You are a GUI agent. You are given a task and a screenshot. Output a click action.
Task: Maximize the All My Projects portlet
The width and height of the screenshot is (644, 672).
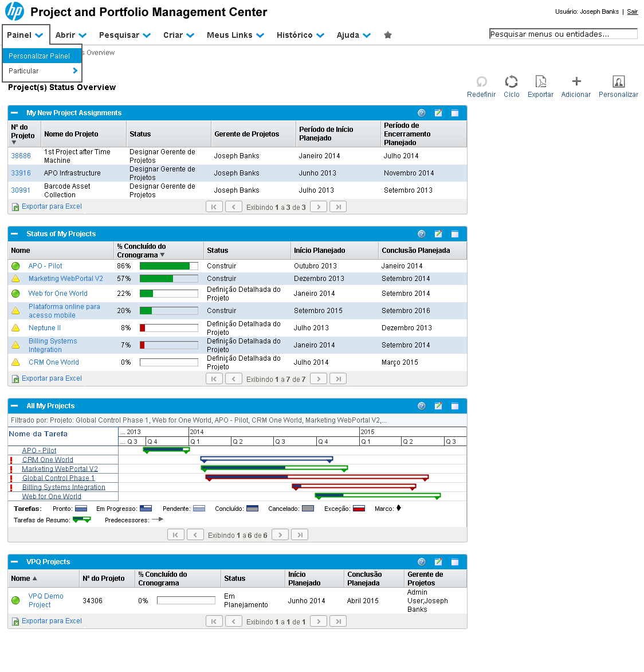click(x=455, y=406)
